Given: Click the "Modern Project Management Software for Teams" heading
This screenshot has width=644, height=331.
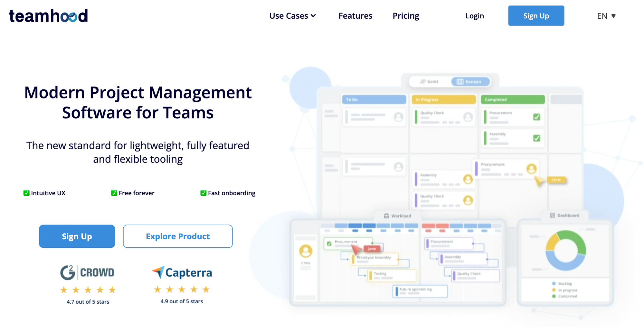Looking at the screenshot, I should (138, 102).
